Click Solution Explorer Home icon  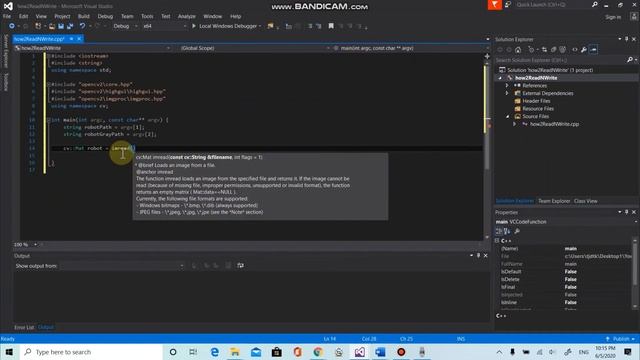tap(518, 50)
